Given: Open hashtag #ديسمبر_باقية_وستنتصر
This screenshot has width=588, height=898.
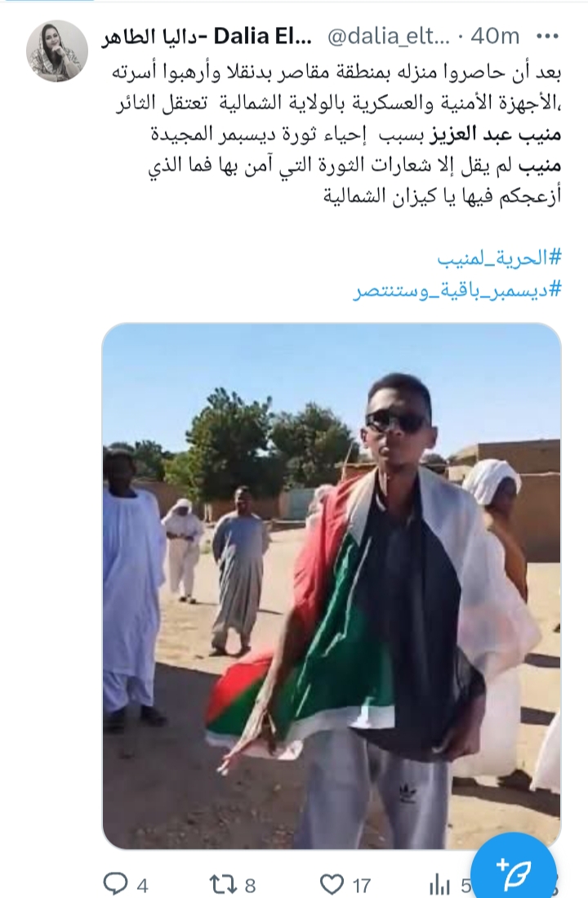Looking at the screenshot, I should tap(457, 290).
